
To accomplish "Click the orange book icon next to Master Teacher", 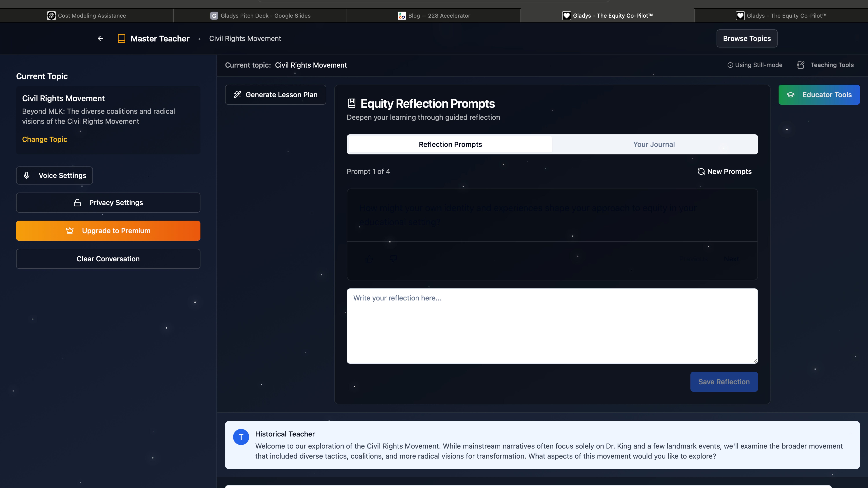I will 121,38.
